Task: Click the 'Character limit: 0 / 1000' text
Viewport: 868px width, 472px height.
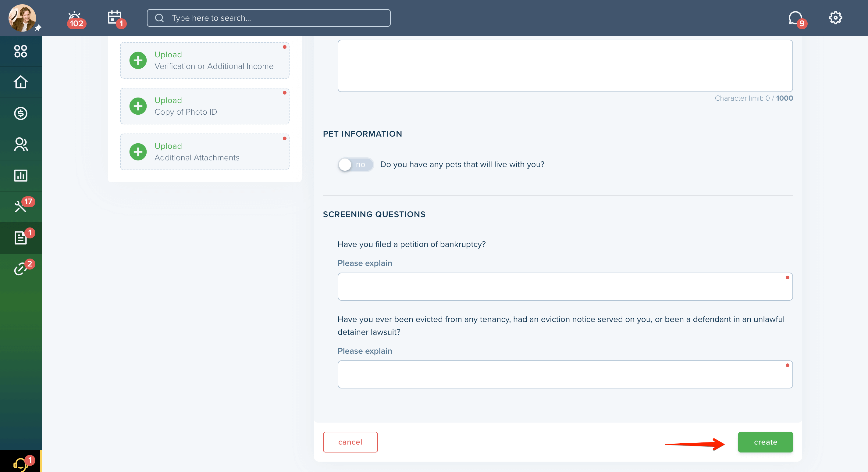Action: click(754, 98)
